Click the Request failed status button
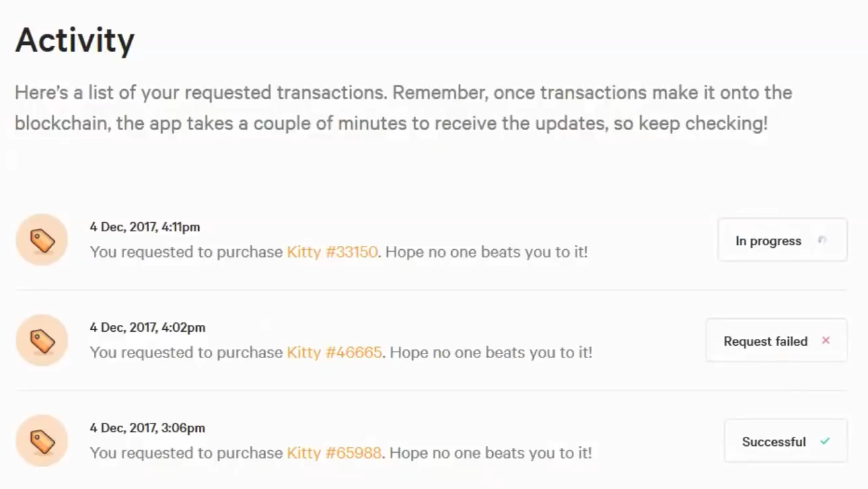The height and width of the screenshot is (489, 868). [x=776, y=340]
